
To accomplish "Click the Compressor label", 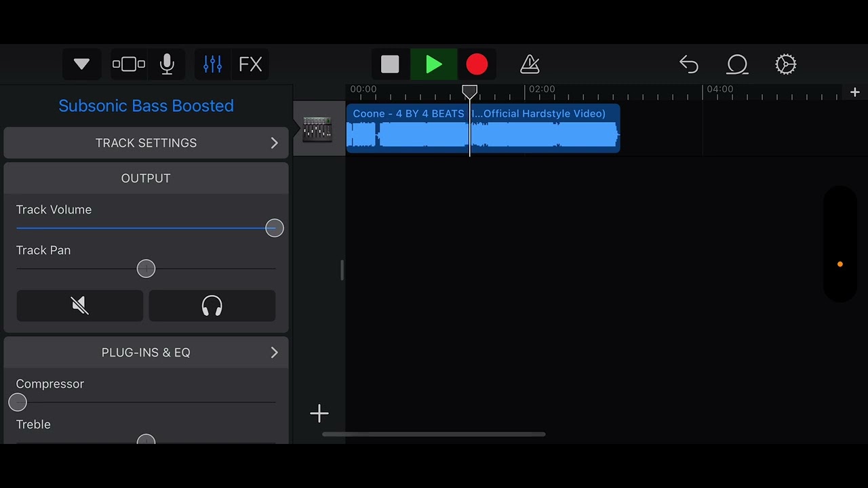I will pos(50,384).
